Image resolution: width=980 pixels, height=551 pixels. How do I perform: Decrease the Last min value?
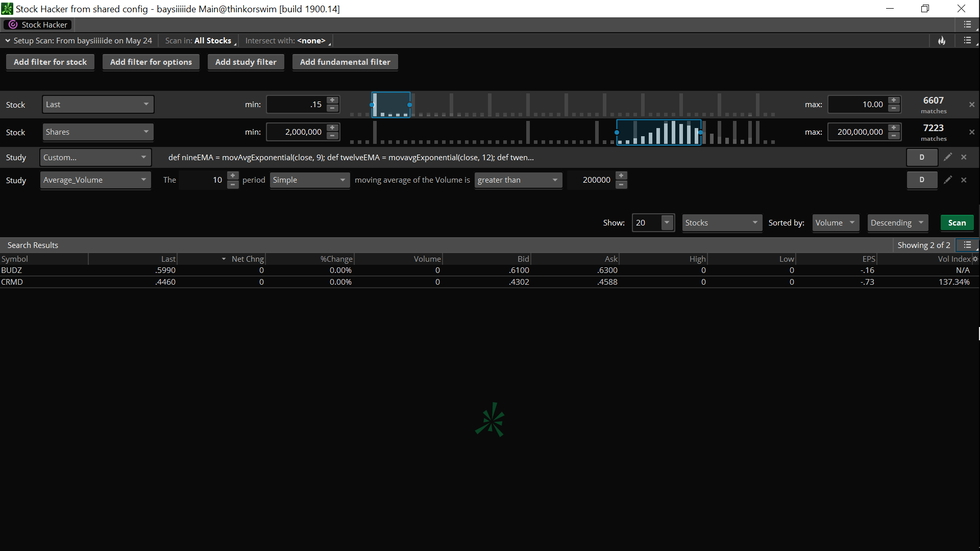point(332,108)
